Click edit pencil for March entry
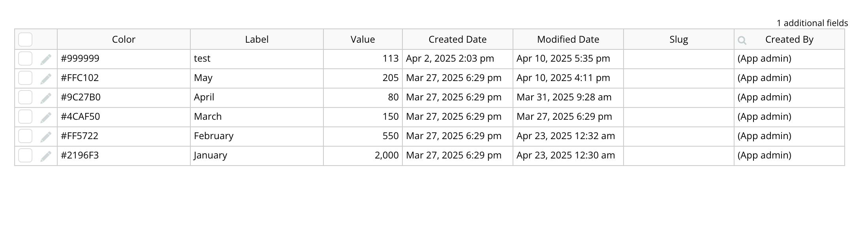This screenshot has width=868, height=230. pyautogui.click(x=46, y=117)
